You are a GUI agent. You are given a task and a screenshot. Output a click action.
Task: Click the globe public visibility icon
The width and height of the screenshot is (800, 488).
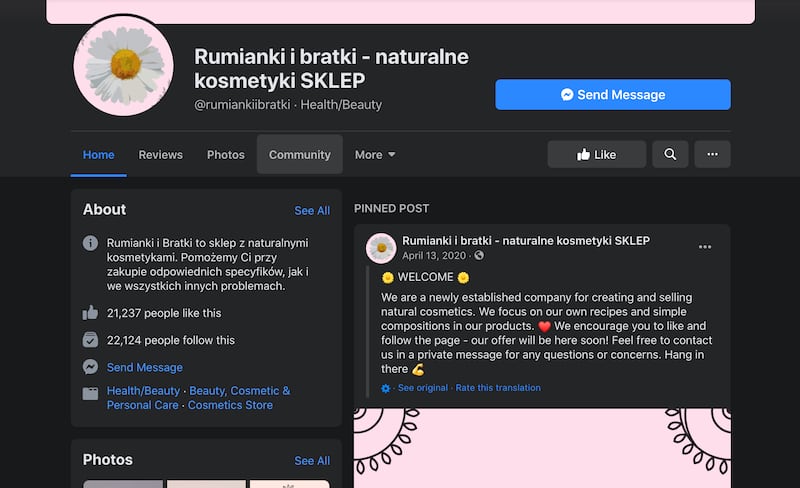pos(479,255)
